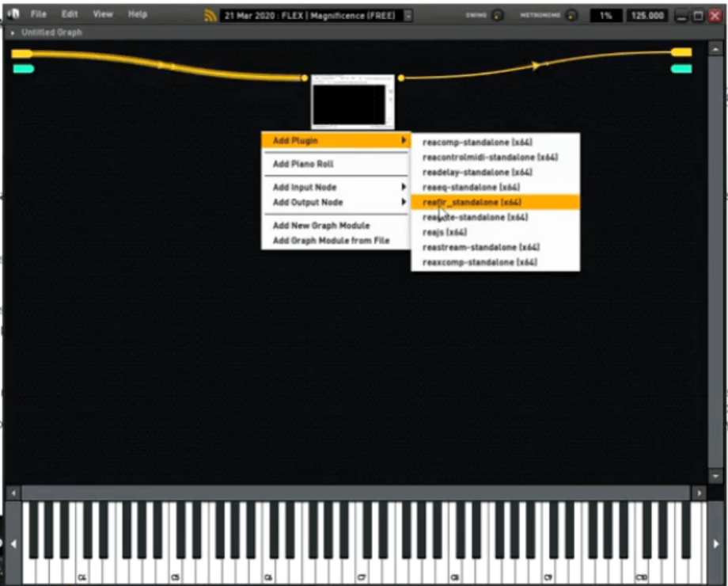
Task: Click the app logo icon beside File
Action: (x=13, y=14)
